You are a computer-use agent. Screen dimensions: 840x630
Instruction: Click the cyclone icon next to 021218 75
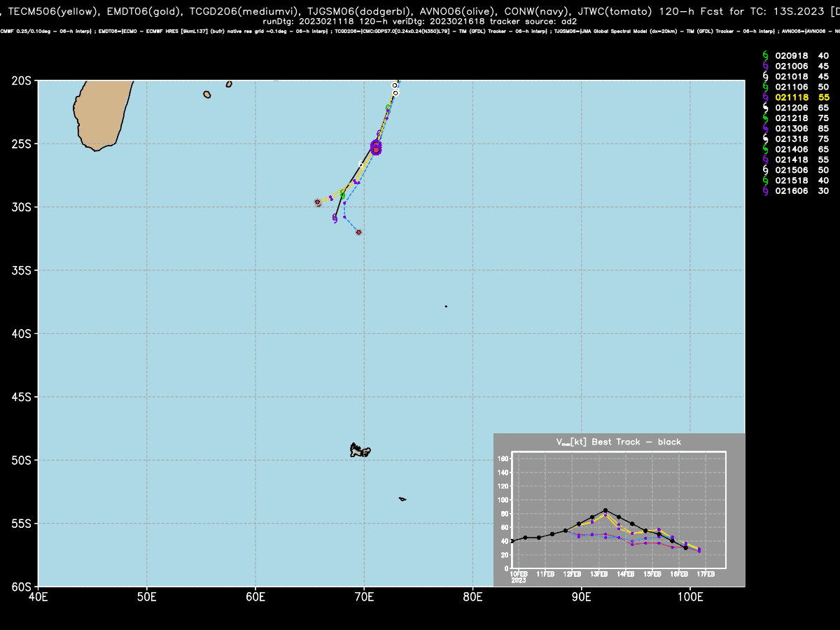765,118
